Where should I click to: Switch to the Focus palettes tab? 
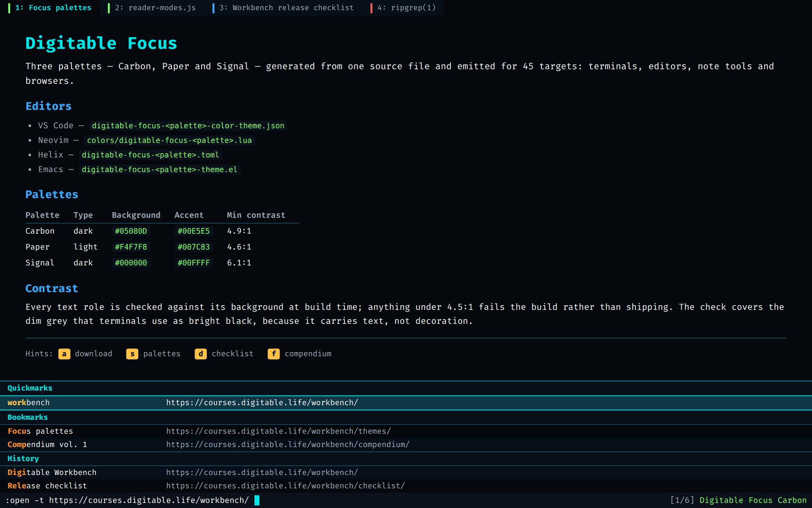[x=49, y=8]
